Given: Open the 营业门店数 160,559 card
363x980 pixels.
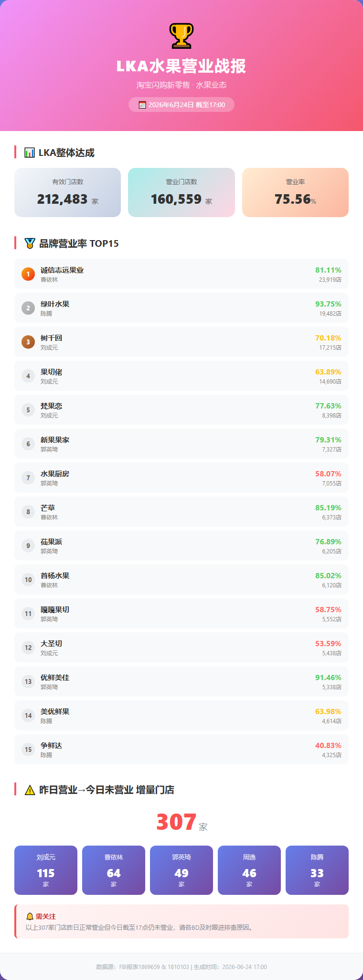Looking at the screenshot, I should tap(181, 192).
